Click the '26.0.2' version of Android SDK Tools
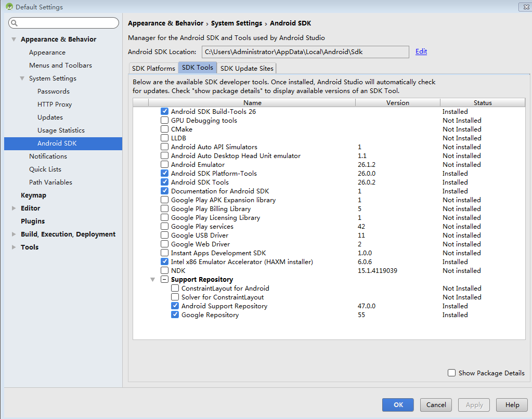Viewport: 532px width, 419px height. click(x=367, y=182)
